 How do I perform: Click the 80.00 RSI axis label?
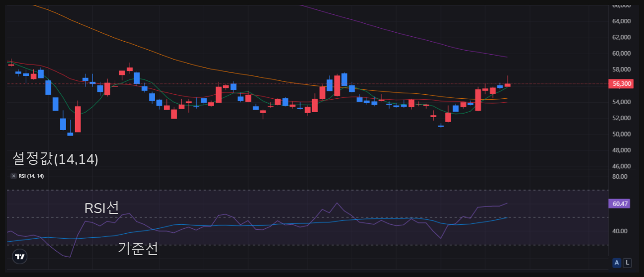pyautogui.click(x=620, y=176)
